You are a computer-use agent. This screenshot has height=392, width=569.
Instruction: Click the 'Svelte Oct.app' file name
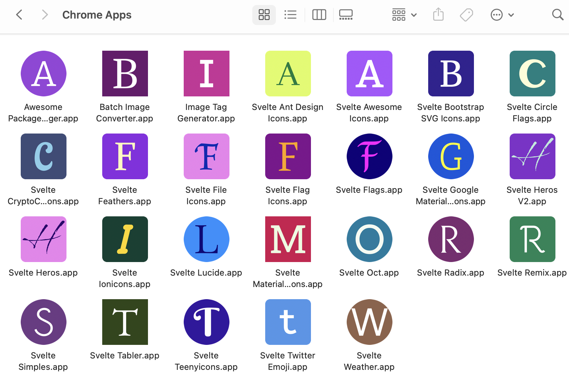coord(369,273)
